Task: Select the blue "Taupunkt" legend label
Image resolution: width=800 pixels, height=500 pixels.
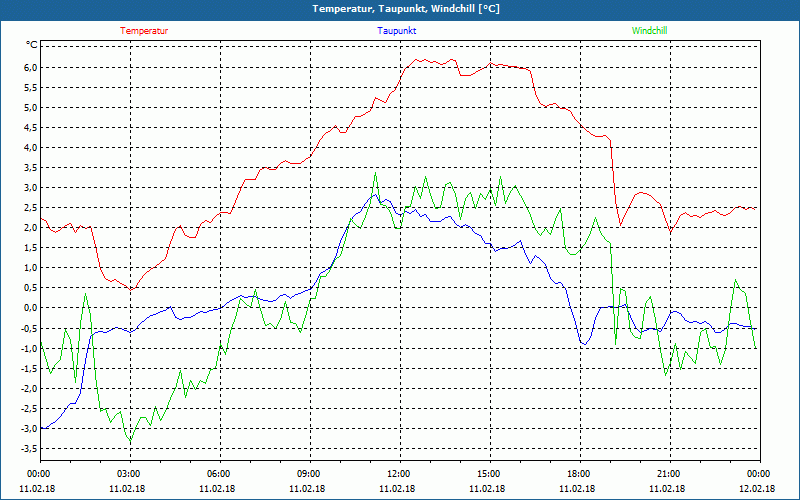Action: click(x=396, y=31)
